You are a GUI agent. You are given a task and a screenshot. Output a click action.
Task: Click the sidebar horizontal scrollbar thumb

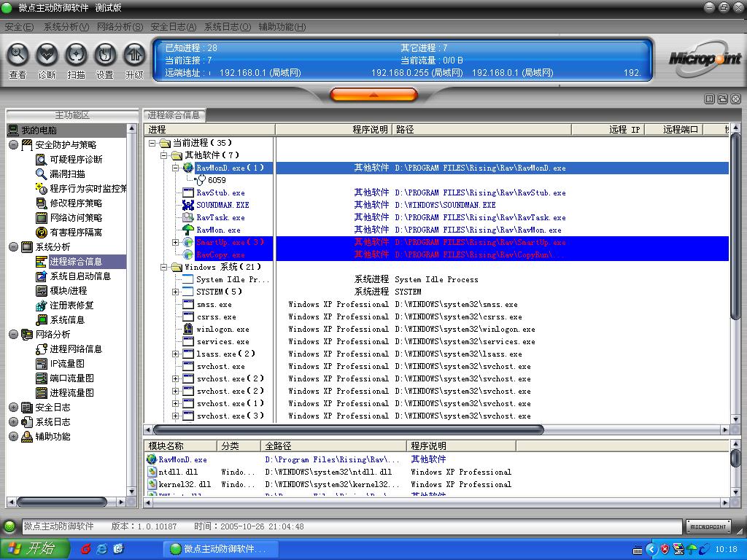coord(61,502)
